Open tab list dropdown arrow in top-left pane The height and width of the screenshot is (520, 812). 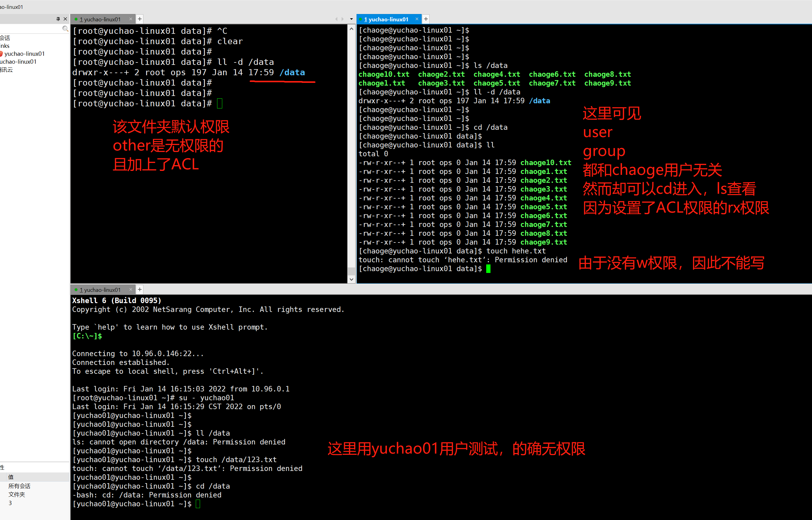351,19
